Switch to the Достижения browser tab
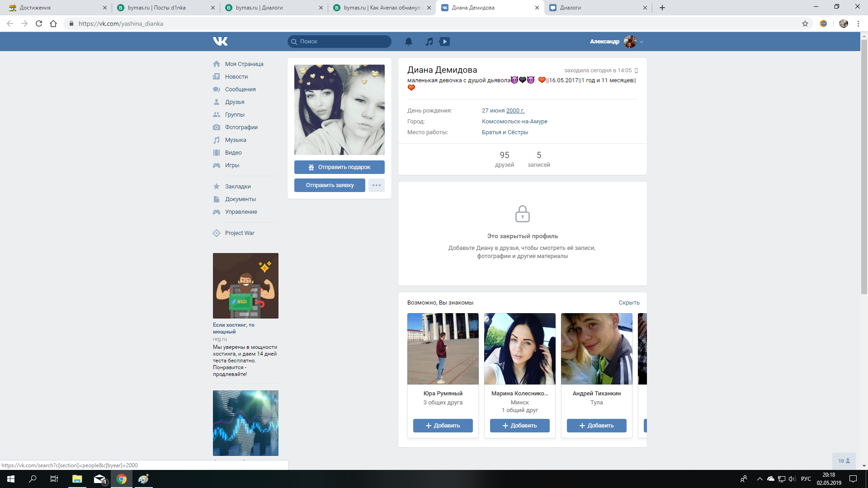 pyautogui.click(x=35, y=8)
